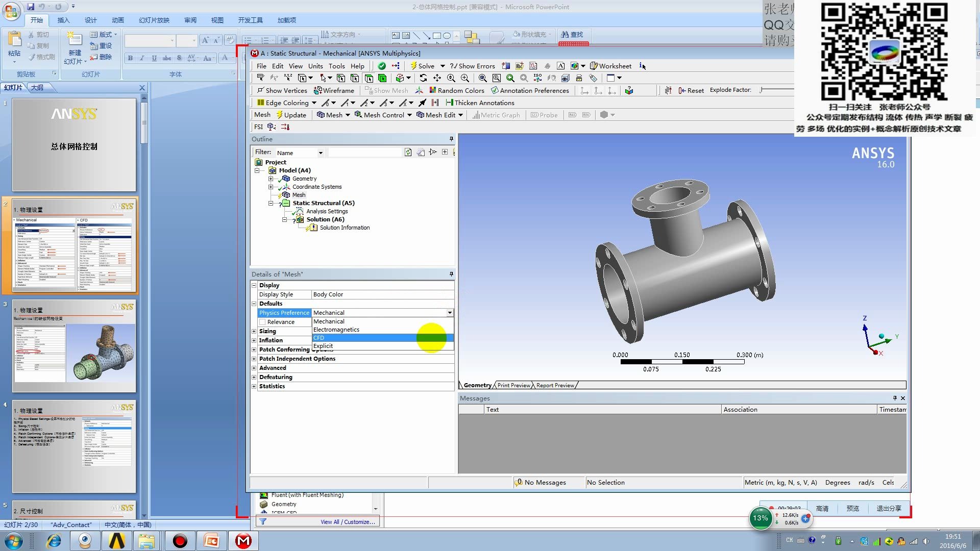Toggle Thicken Annotations
980x551 pixels.
coord(480,103)
